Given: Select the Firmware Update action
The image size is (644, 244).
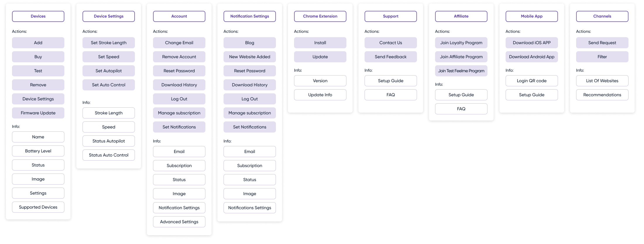Looking at the screenshot, I should click(x=38, y=113).
